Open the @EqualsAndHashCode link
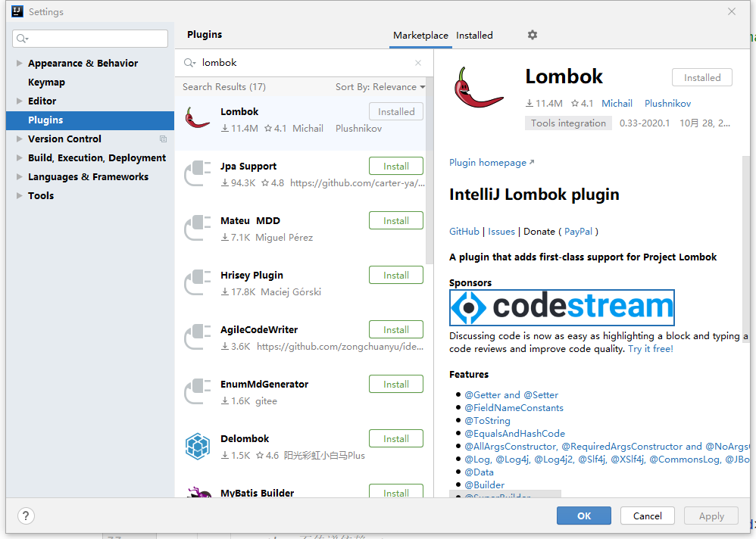This screenshot has height=539, width=756. tap(514, 434)
